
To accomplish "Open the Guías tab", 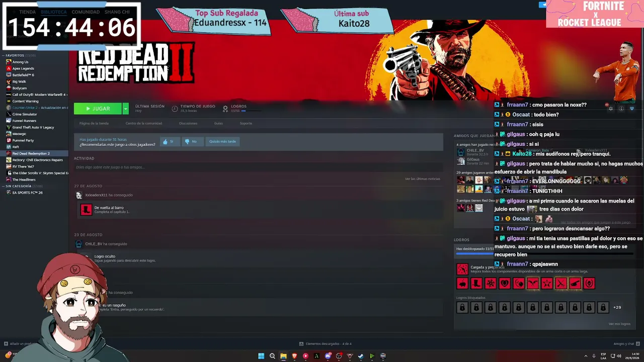I will 218,123.
